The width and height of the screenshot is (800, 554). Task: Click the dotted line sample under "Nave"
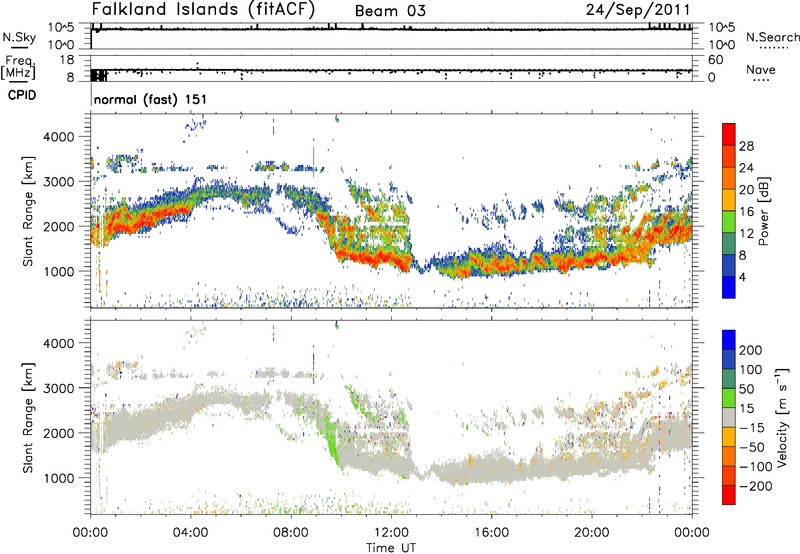click(x=761, y=80)
